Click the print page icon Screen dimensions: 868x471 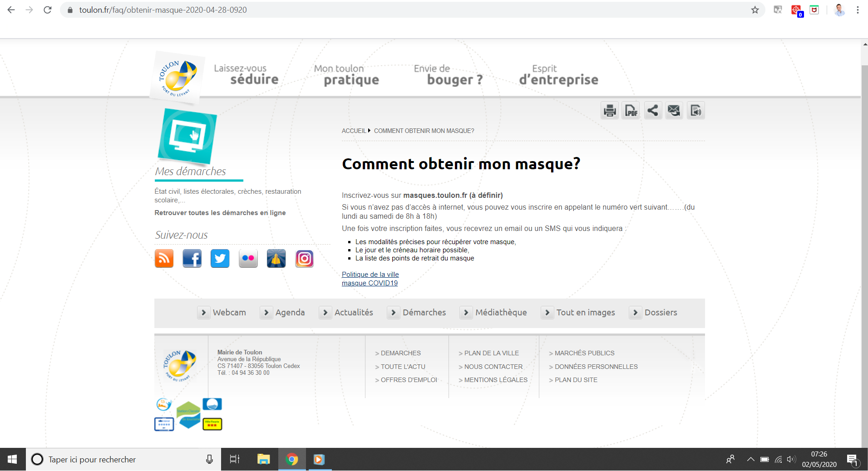pos(610,110)
